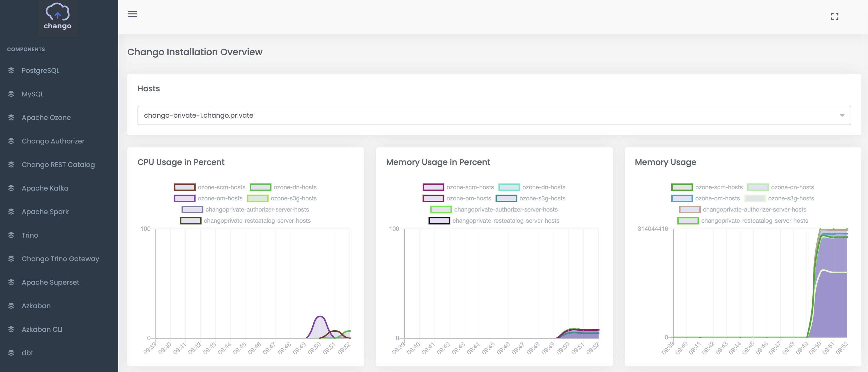This screenshot has height=372, width=868.
Task: Click restcatalog-server-hosts swatch in Memory Usage in Percent
Action: 439,221
